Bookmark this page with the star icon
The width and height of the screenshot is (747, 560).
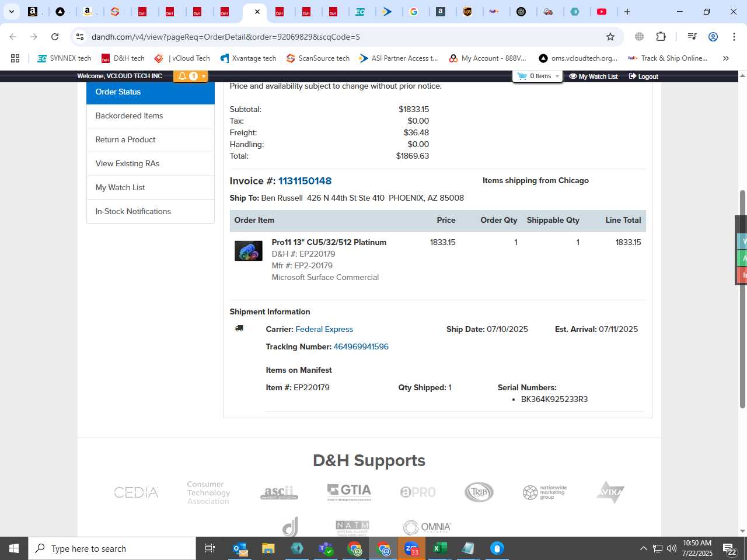[x=610, y=37]
